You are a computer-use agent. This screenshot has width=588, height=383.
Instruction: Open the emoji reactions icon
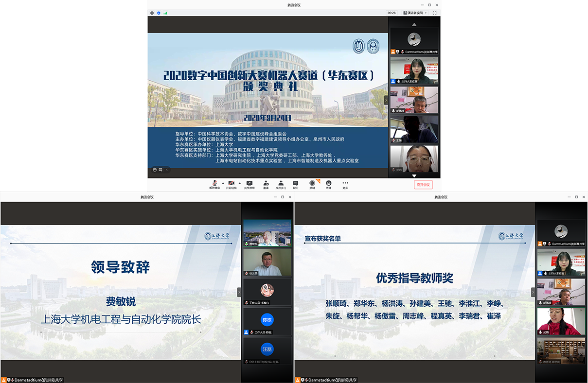click(328, 184)
